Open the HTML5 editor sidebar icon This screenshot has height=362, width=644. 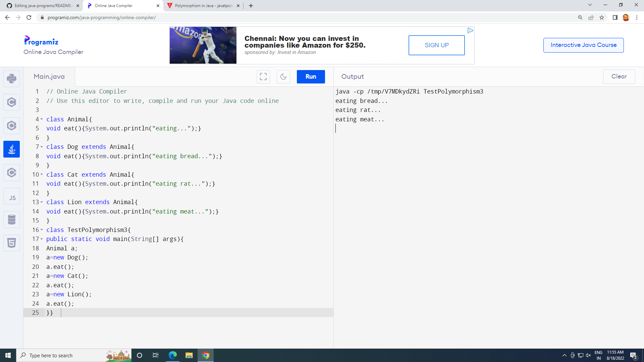tap(11, 243)
